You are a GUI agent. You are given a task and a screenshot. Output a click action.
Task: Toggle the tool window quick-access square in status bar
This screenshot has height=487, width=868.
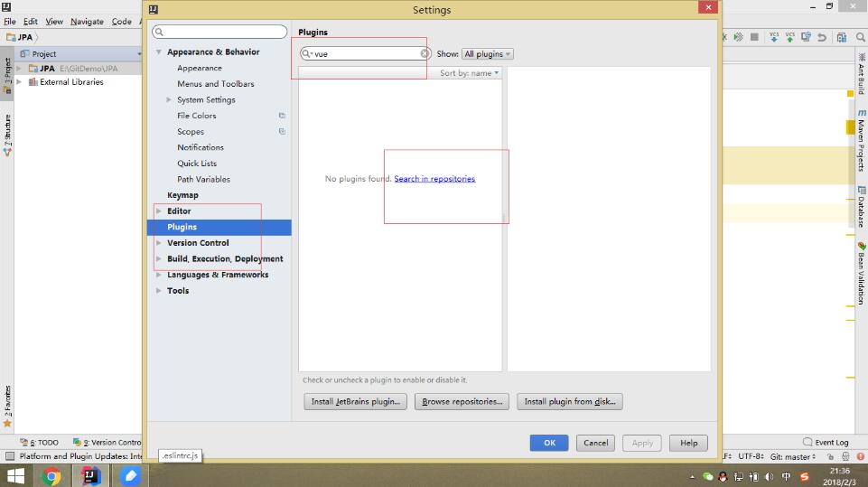click(x=9, y=456)
